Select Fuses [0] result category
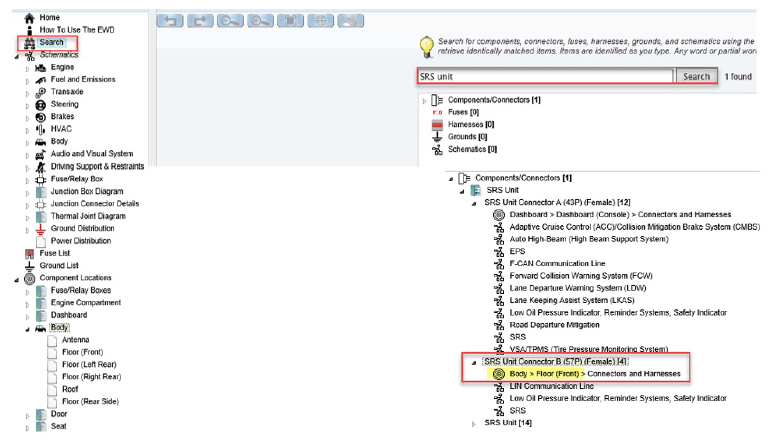The width and height of the screenshot is (773, 442). (x=463, y=112)
